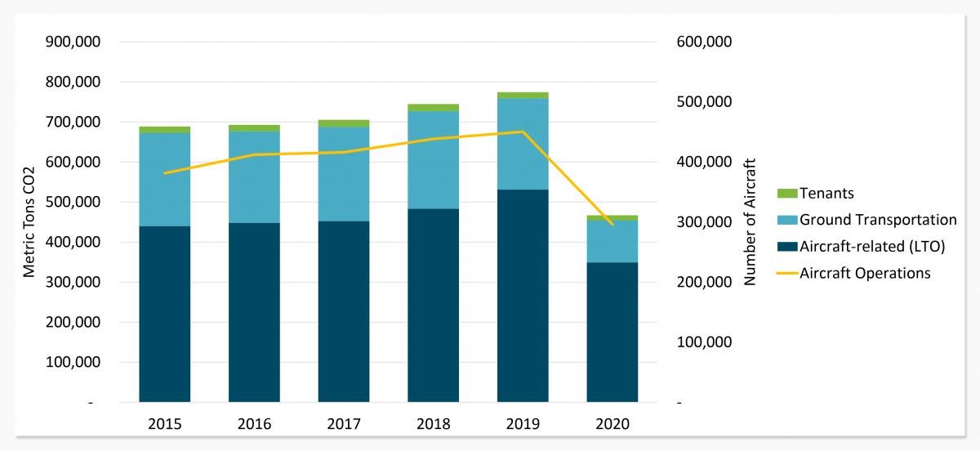Click the dark Aircraft-related (LTO) legend swatch

pos(788,247)
